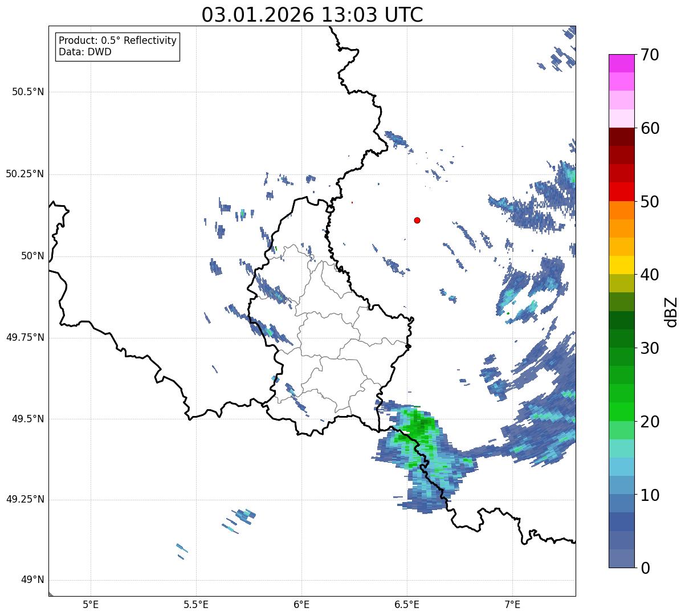Viewport: 685px width, 616px height.
Task: Click the 7°E longitude label
Action: (512, 605)
